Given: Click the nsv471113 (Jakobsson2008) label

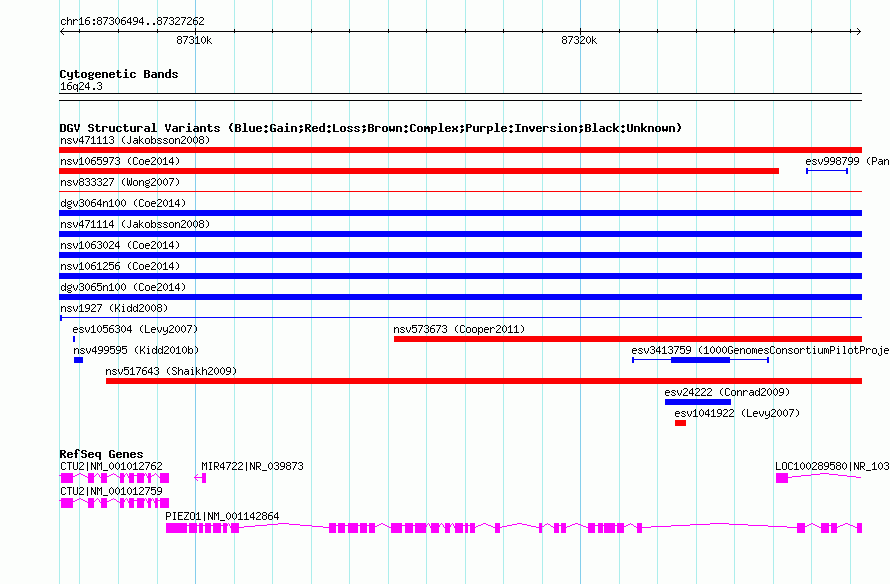Looking at the screenshot, I should [x=135, y=140].
